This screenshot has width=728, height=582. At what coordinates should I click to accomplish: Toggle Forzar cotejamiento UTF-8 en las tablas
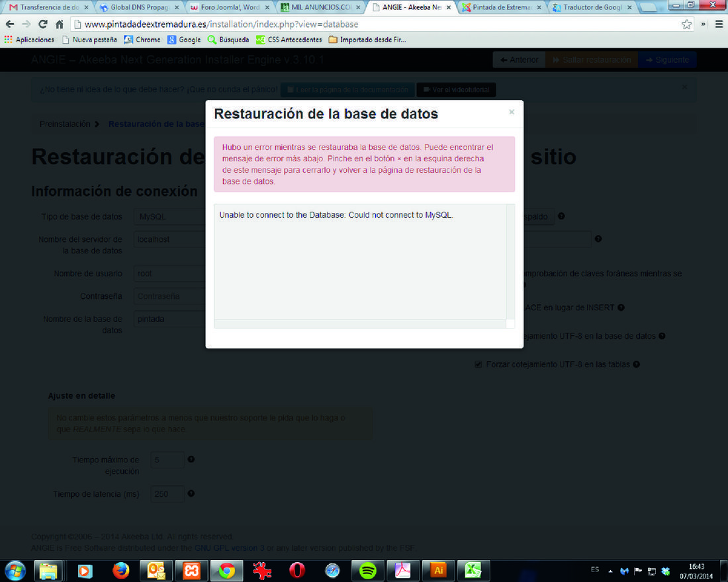(478, 364)
